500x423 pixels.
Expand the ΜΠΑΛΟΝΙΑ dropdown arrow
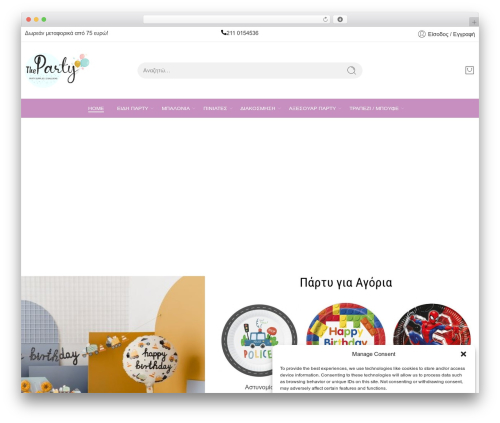pyautogui.click(x=194, y=109)
